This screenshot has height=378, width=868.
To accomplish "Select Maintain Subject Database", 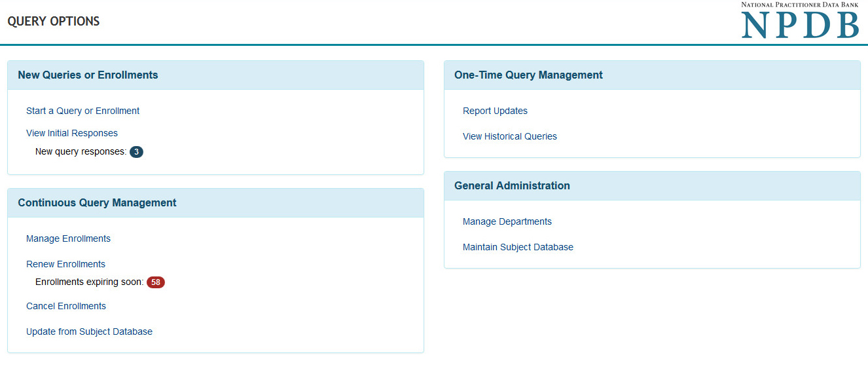I will coord(518,247).
